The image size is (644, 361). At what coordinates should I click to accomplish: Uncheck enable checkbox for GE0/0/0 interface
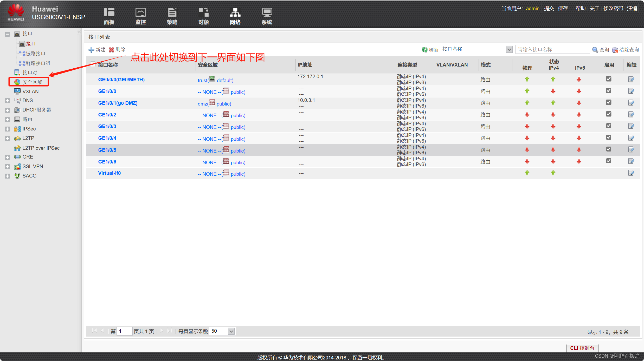(609, 79)
